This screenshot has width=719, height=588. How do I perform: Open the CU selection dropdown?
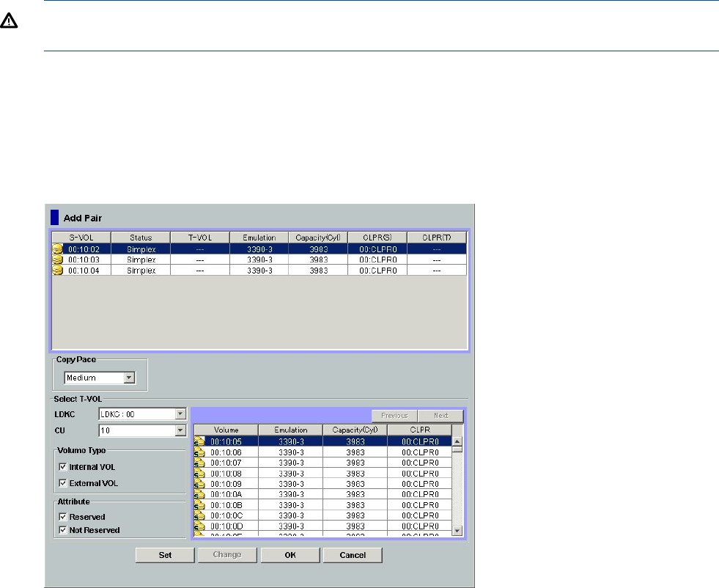point(180,430)
